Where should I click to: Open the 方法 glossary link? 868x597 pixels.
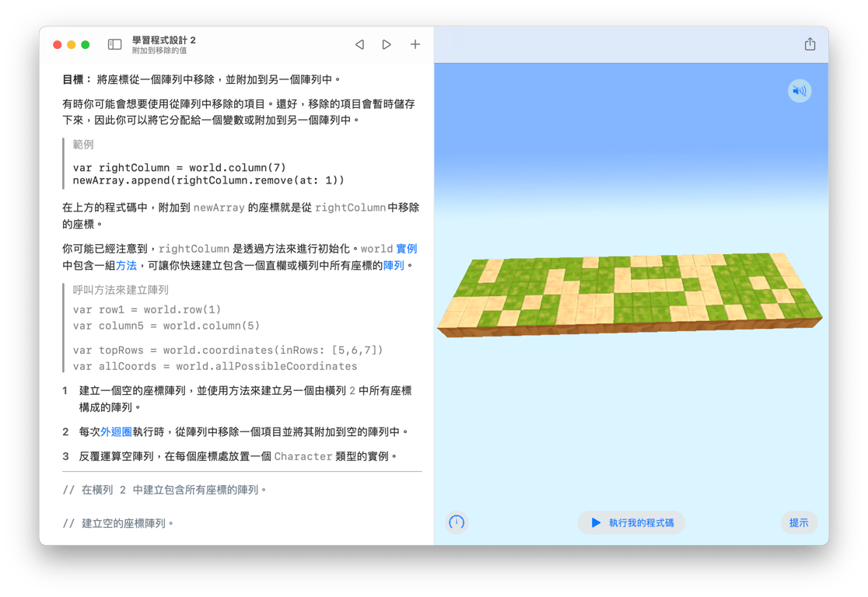tap(126, 266)
